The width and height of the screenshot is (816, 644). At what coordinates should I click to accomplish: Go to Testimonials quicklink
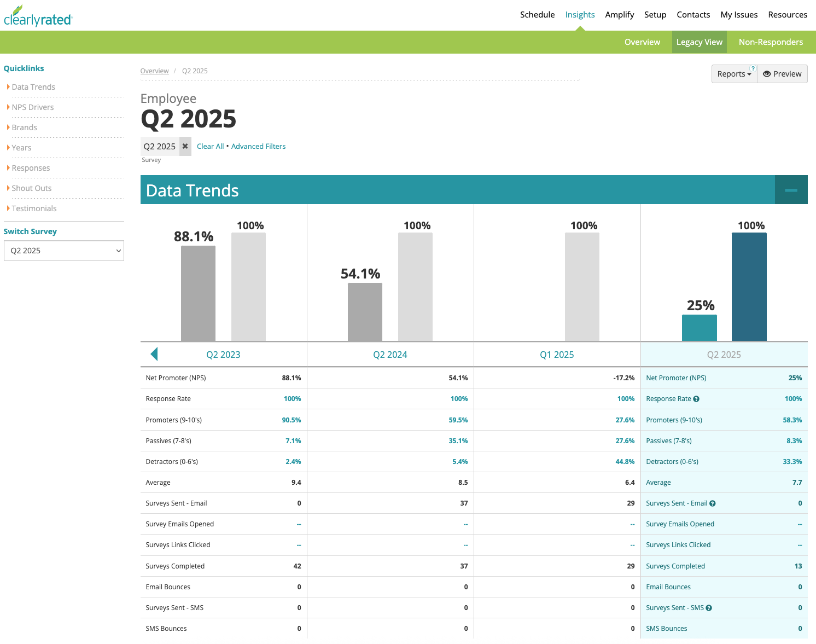click(34, 208)
